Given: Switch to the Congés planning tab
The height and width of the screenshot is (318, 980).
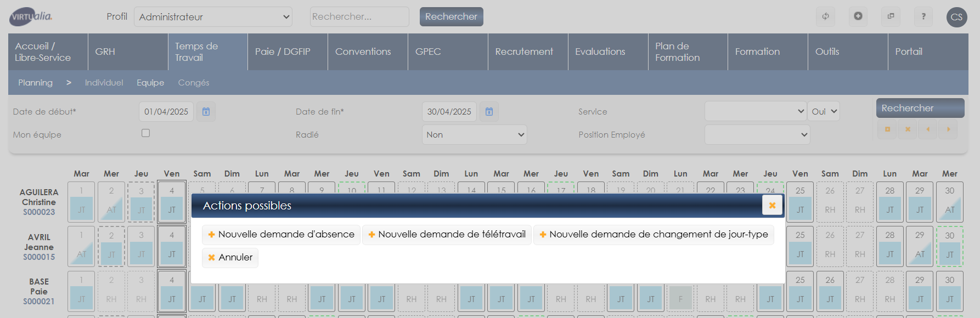Looking at the screenshot, I should coord(193,83).
